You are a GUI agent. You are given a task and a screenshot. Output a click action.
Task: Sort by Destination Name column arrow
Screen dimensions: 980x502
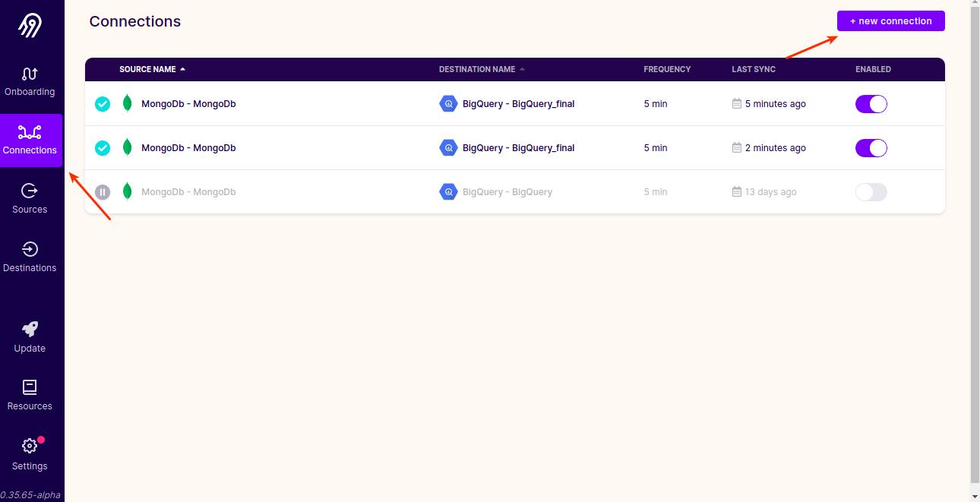[522, 69]
